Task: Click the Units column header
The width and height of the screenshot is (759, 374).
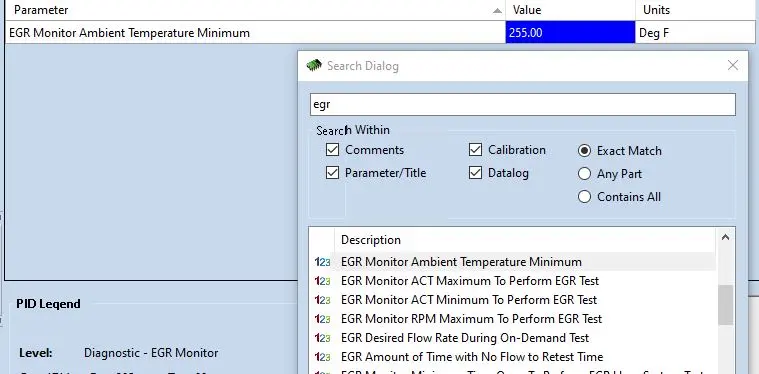Action: click(x=696, y=10)
